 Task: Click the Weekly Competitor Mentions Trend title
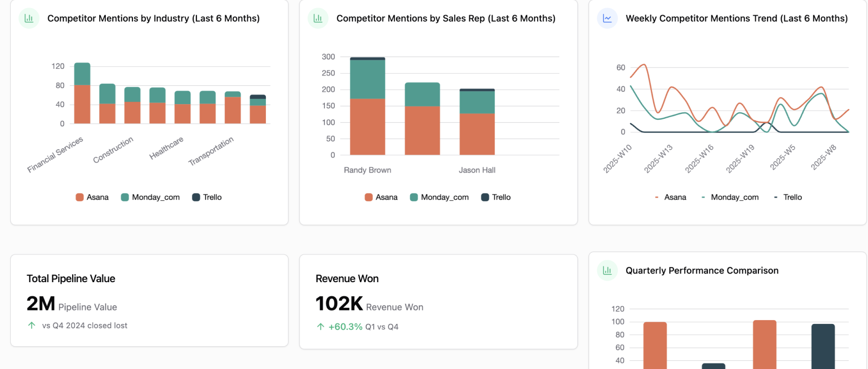[737, 18]
